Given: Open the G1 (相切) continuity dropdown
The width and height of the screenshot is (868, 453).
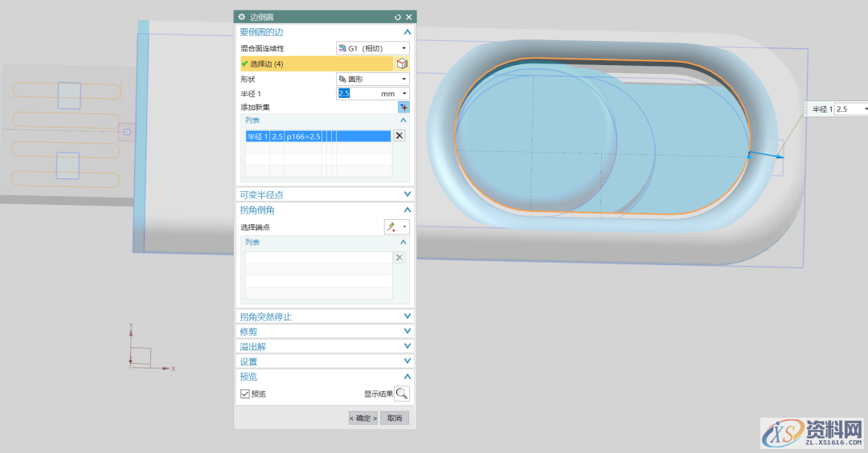Looking at the screenshot, I should pos(372,48).
